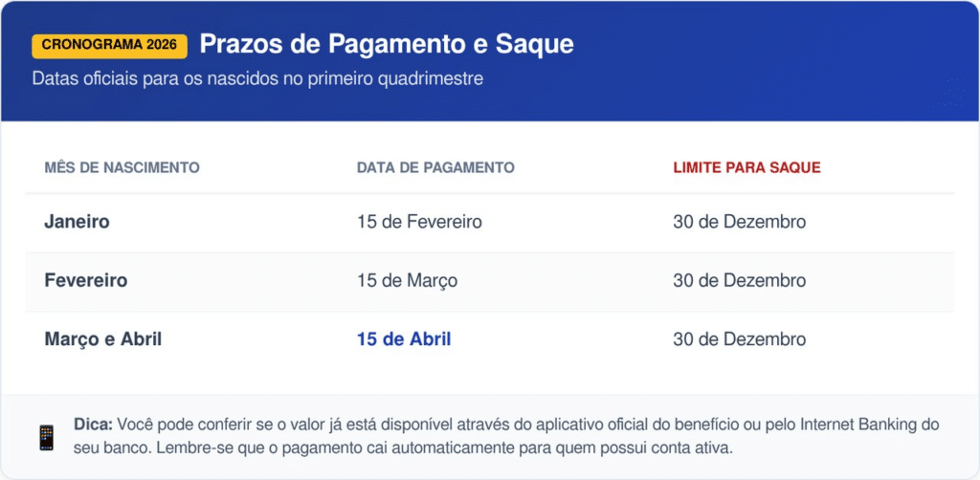The width and height of the screenshot is (980, 480).
Task: Click '30 de Dezembro' in the Fevereiro row
Action: pyautogui.click(x=739, y=281)
